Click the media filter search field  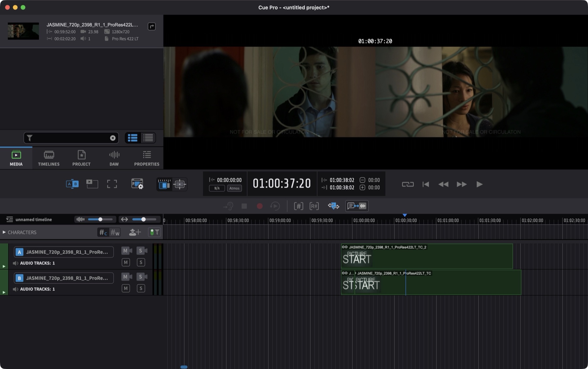click(71, 138)
